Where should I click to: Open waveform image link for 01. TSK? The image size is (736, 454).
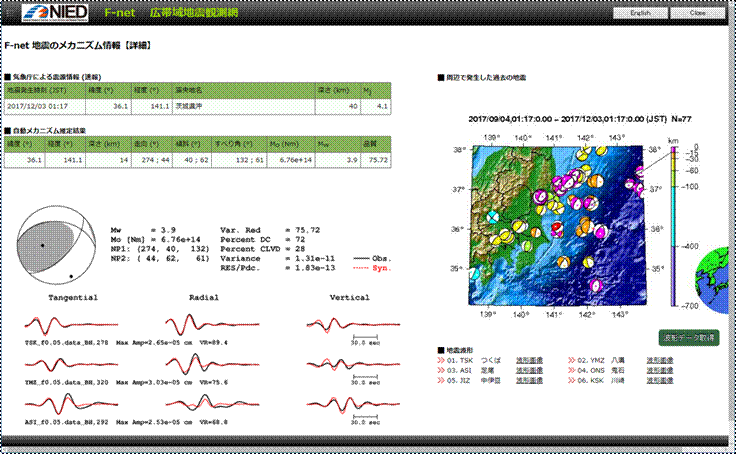pyautogui.click(x=529, y=361)
